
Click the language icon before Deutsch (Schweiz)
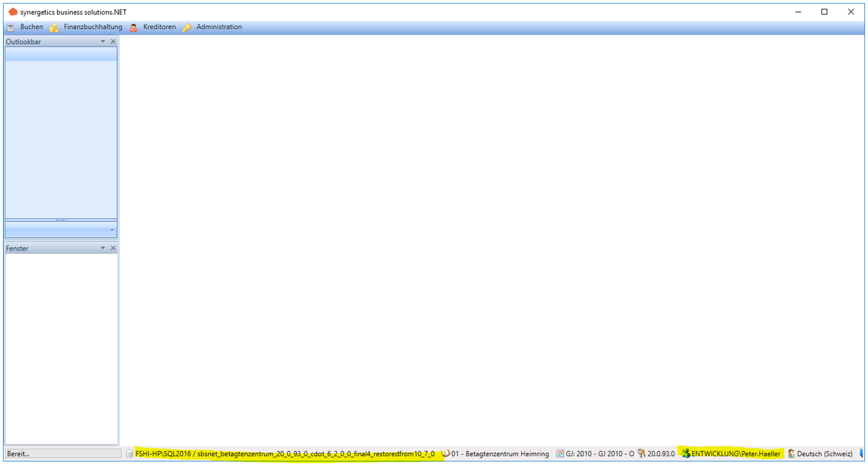[791, 454]
